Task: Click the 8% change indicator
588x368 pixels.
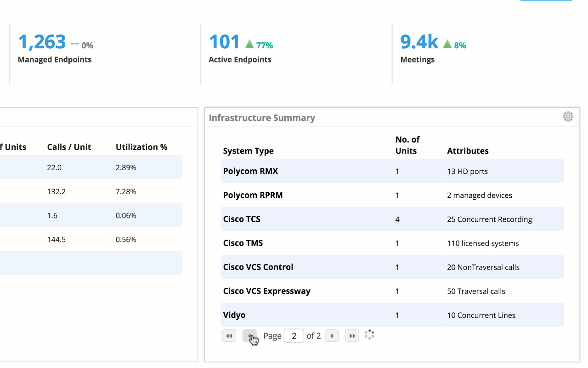Action: [460, 45]
